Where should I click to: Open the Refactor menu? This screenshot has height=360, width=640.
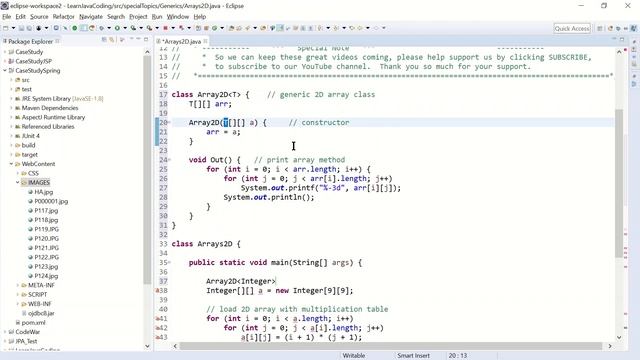pos(64,17)
